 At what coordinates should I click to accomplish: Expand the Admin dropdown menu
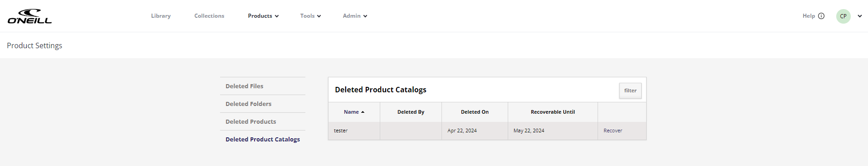click(x=355, y=16)
